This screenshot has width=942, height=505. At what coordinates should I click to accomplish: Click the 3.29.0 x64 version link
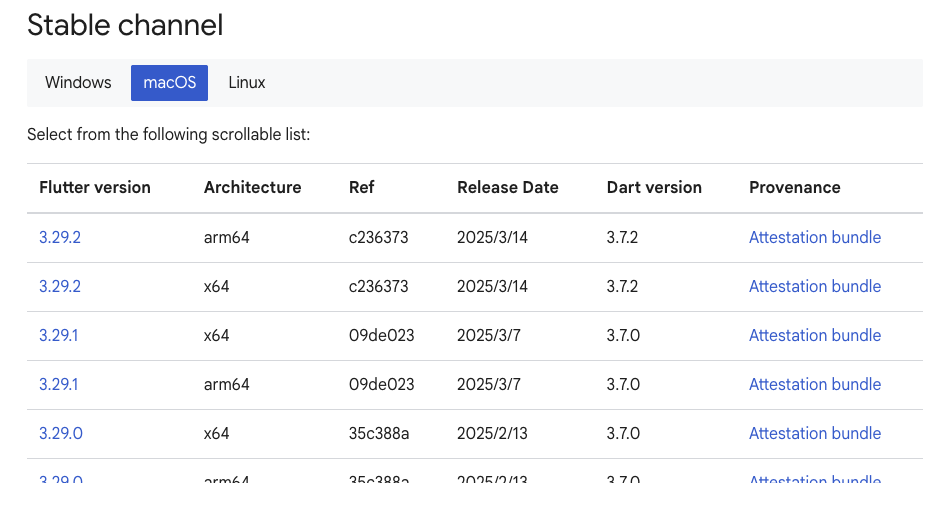[x=60, y=434]
